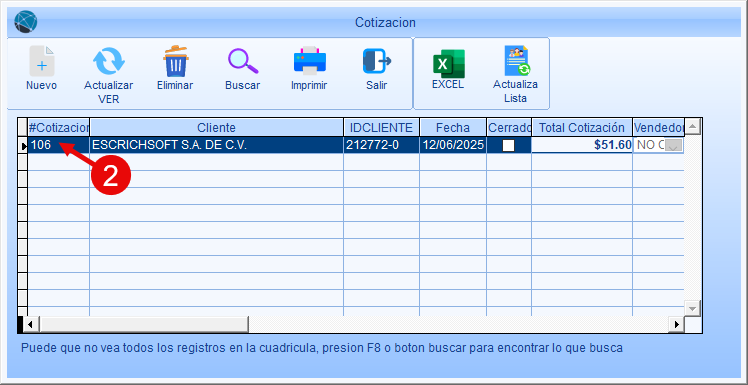Open search with Buscar magnifier icon
Screen dimensions: 748x385
(243, 61)
